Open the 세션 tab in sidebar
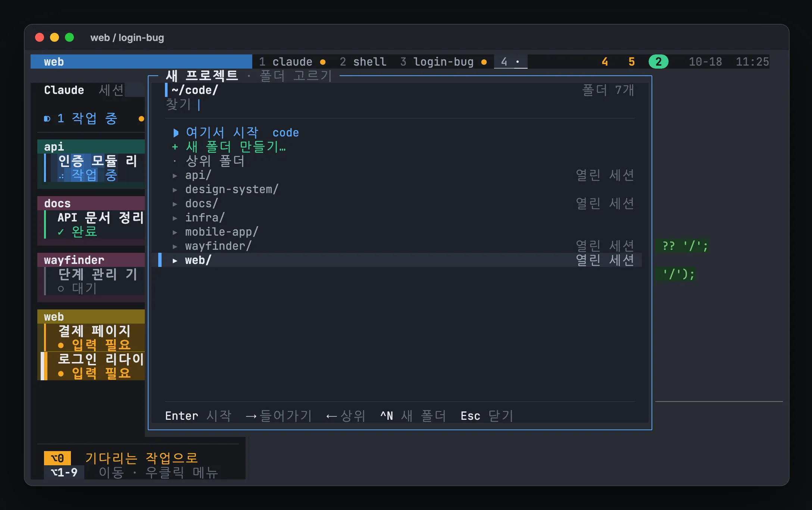This screenshot has width=812, height=510. click(x=111, y=90)
